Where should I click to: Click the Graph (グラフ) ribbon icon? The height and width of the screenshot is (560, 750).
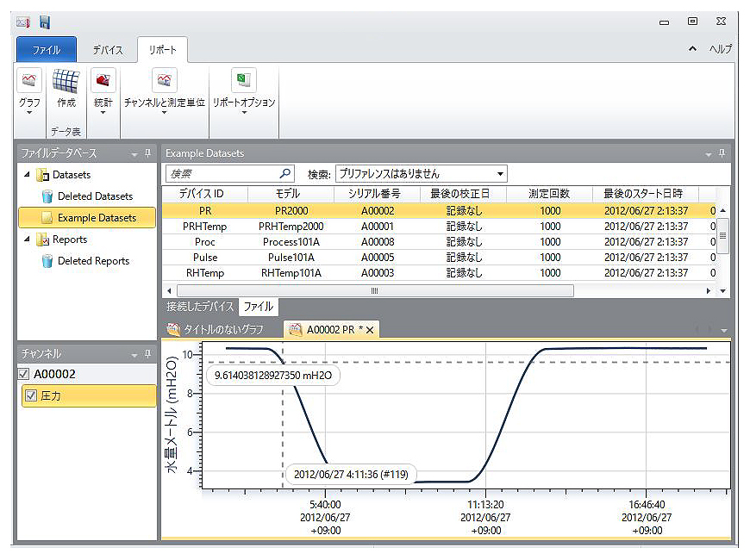[29, 81]
